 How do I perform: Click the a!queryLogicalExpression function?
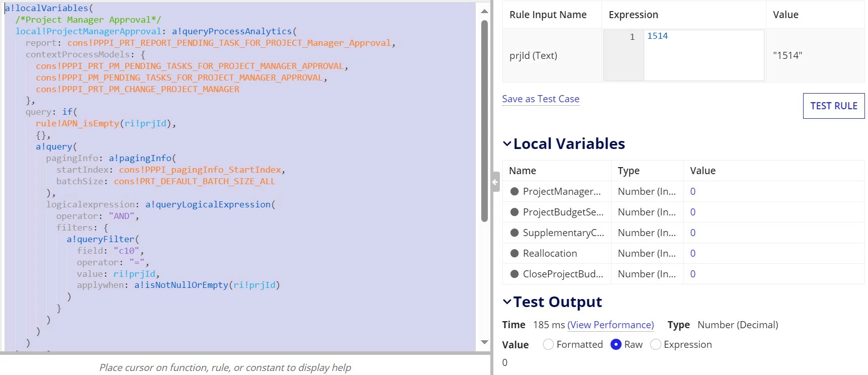[208, 204]
